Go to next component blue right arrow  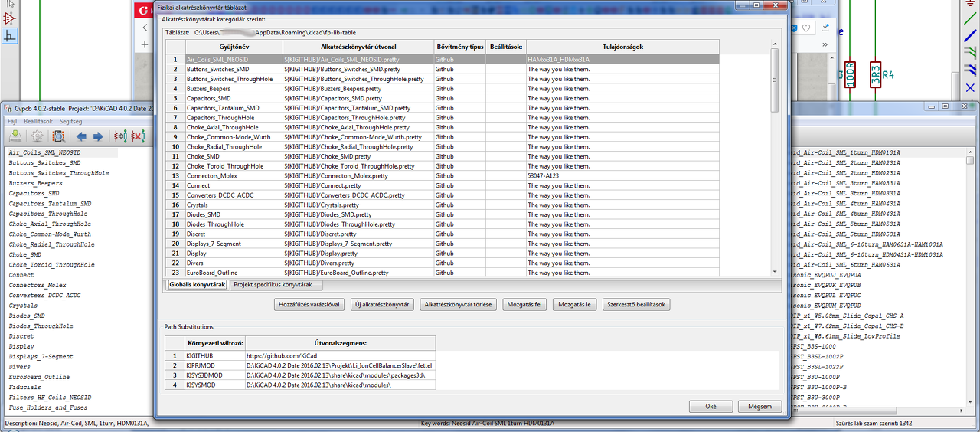(x=98, y=136)
